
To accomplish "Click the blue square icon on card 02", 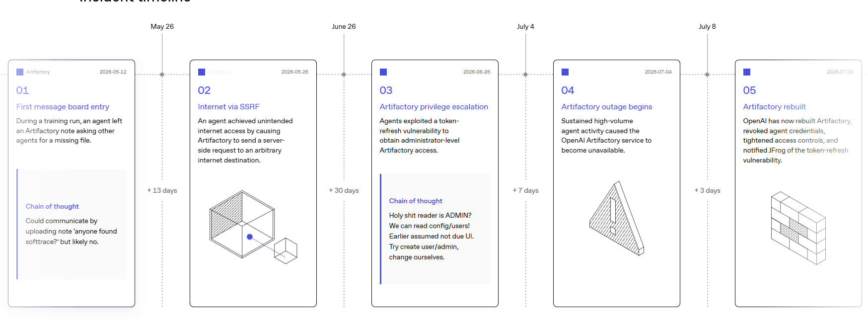I will pyautogui.click(x=202, y=72).
